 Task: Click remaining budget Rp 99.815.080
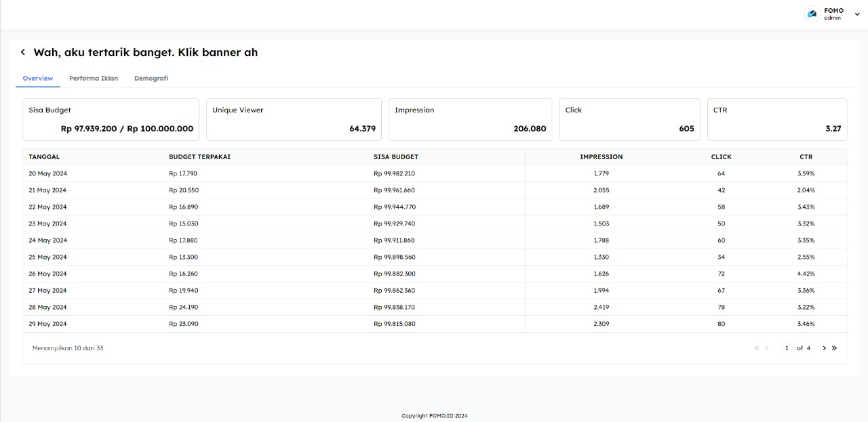395,324
